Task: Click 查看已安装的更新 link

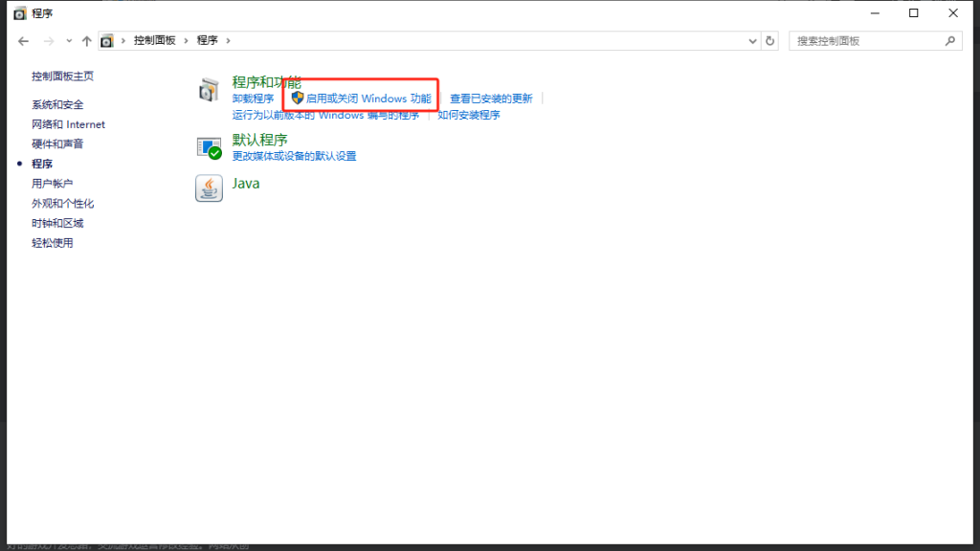Action: coord(491,99)
